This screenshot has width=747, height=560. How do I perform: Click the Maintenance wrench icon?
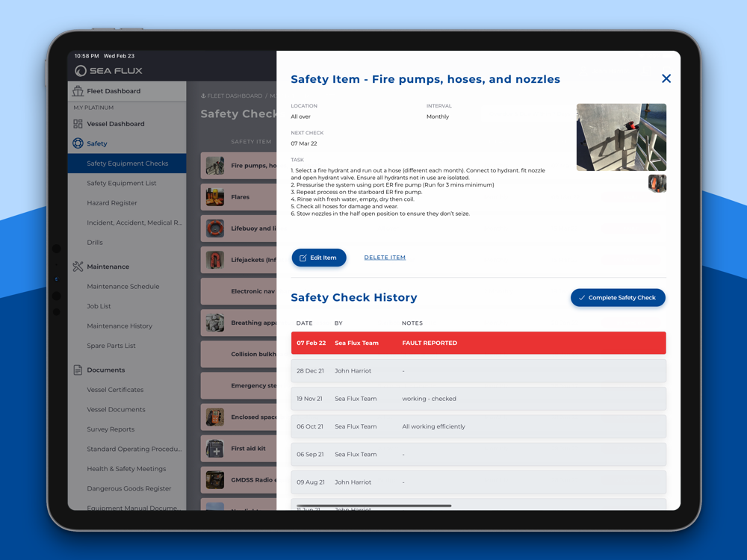tap(78, 267)
